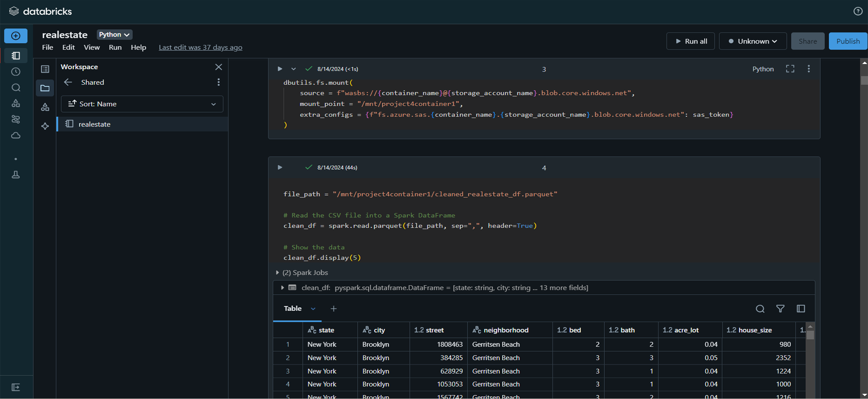Screen dimensions: 868x399
Task: Open the cell 3 kebab menu
Action: pos(809,69)
